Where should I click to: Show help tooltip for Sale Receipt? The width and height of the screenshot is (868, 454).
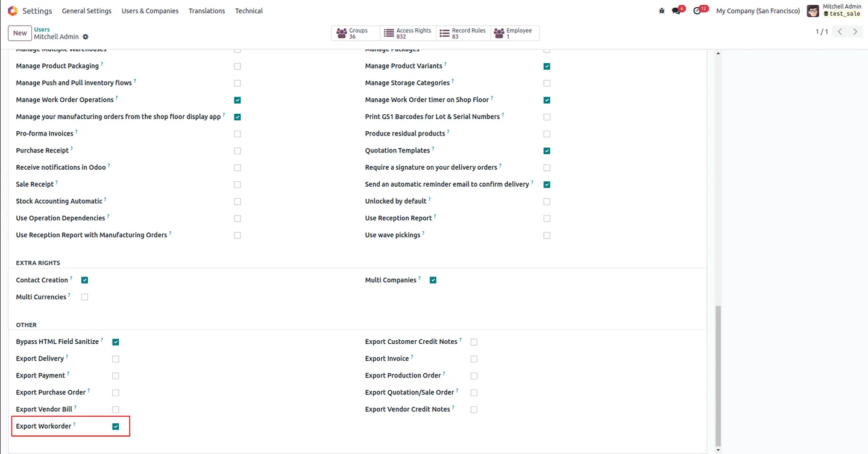point(57,182)
